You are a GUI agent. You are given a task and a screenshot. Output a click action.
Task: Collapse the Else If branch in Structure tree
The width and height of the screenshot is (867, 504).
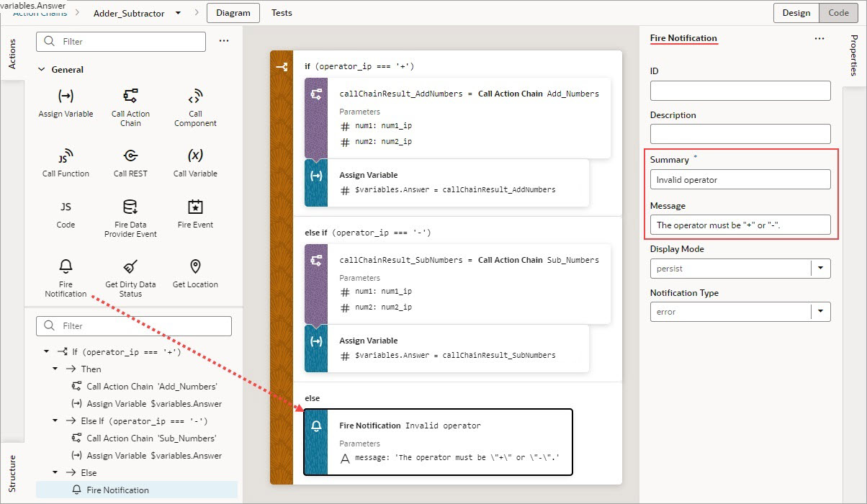53,420
